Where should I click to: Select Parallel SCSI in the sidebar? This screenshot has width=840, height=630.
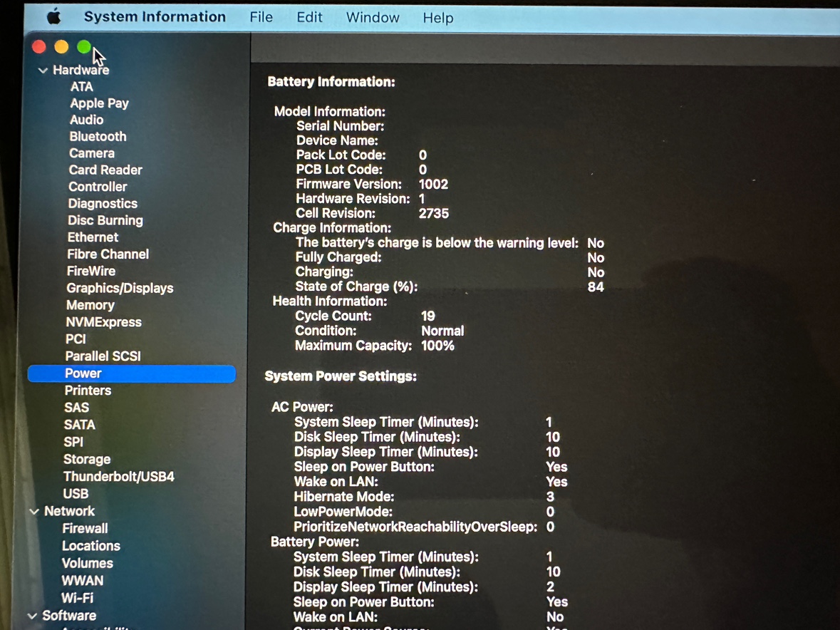pyautogui.click(x=103, y=356)
